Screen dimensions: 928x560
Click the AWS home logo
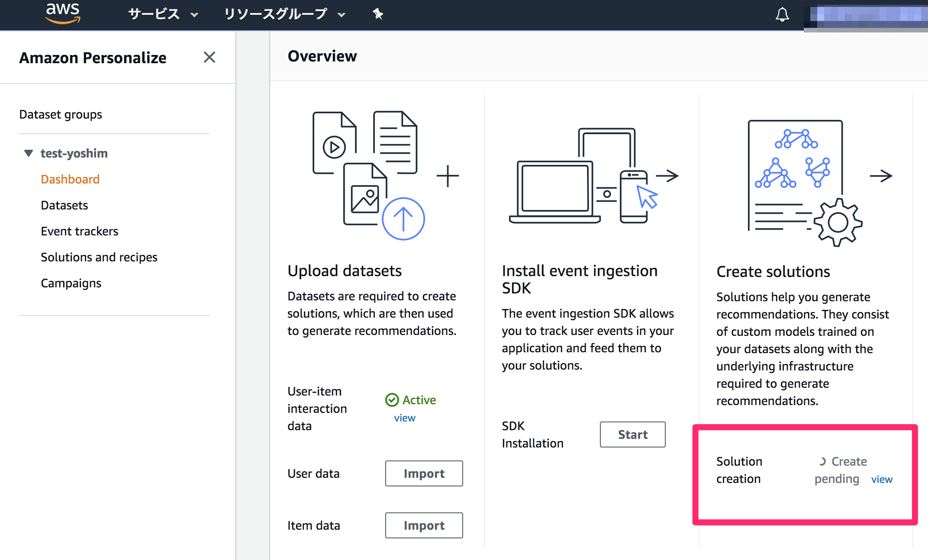(x=62, y=13)
